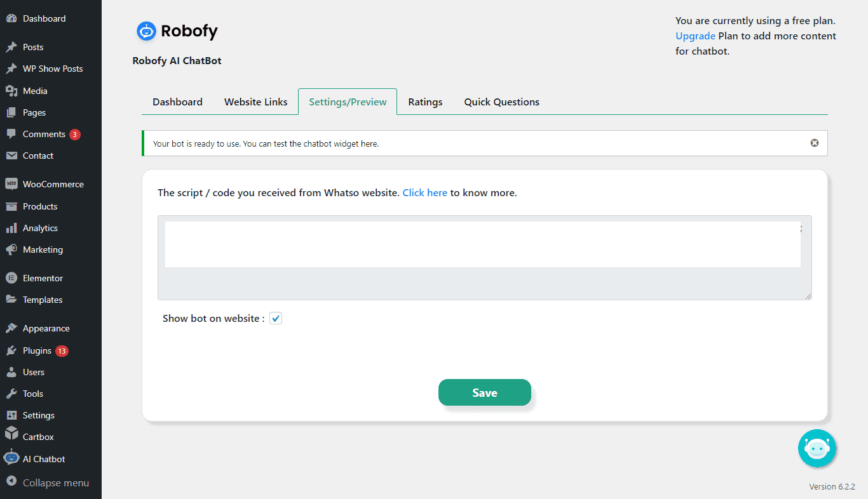Click the Tools menu label
Image resolution: width=868 pixels, height=499 pixels.
click(33, 394)
